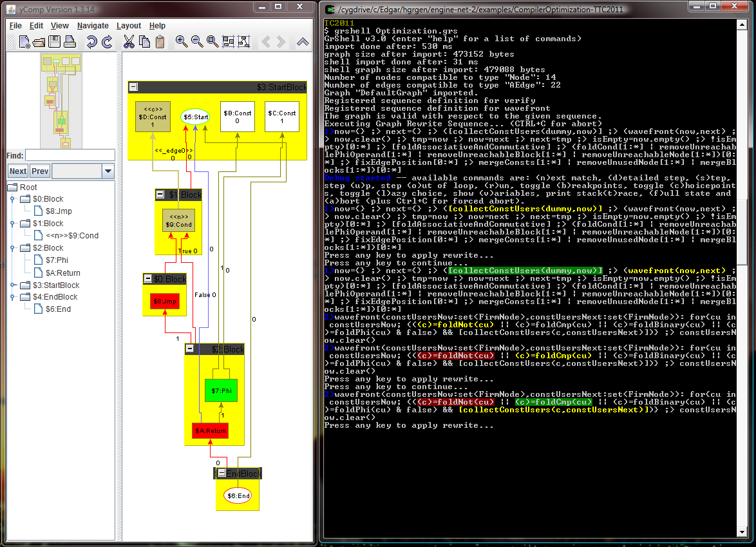
Task: Expand the $3:StartBlock tree node handle
Action: coord(12,285)
